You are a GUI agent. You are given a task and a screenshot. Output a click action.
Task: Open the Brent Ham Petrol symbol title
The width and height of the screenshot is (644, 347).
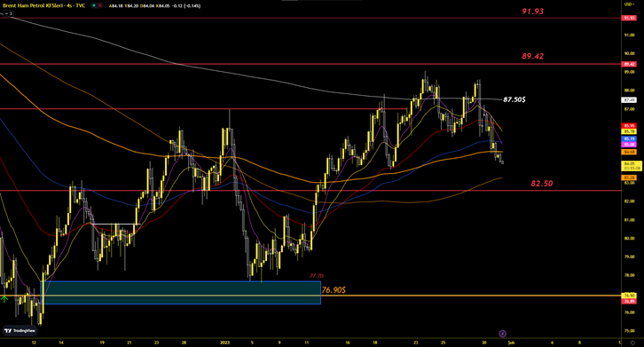pos(44,5)
